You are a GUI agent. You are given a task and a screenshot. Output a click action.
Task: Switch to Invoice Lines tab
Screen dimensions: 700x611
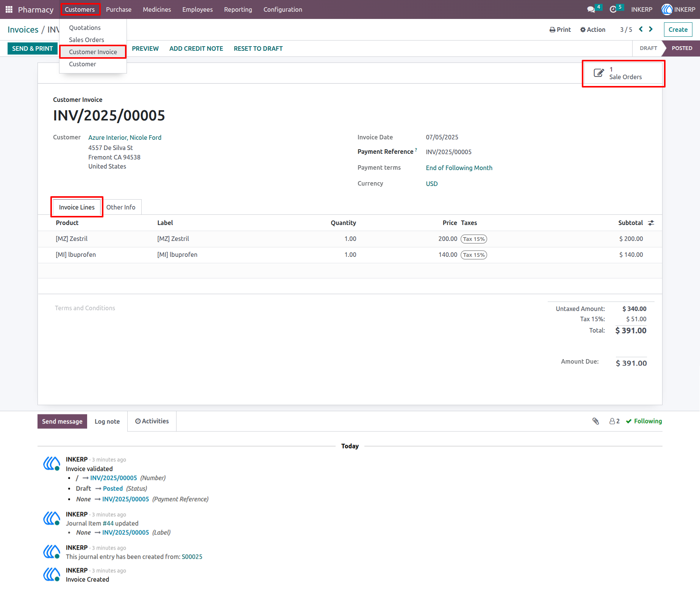tap(77, 207)
